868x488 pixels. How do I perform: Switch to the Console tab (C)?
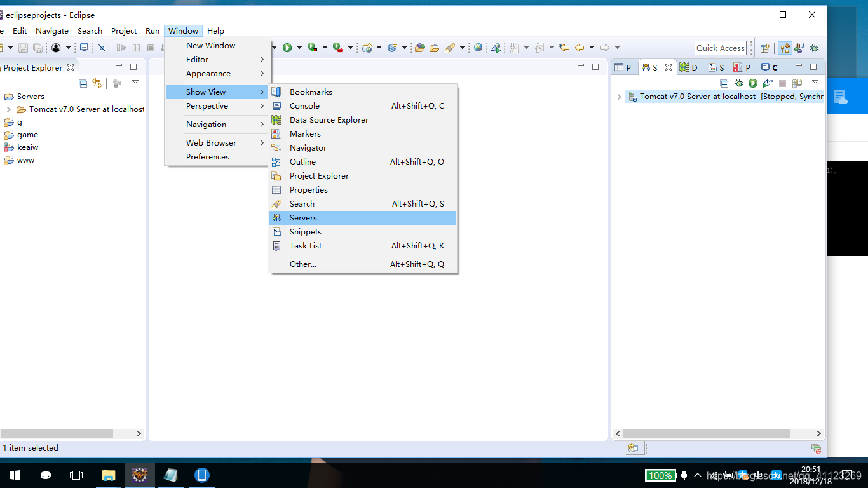coord(770,67)
